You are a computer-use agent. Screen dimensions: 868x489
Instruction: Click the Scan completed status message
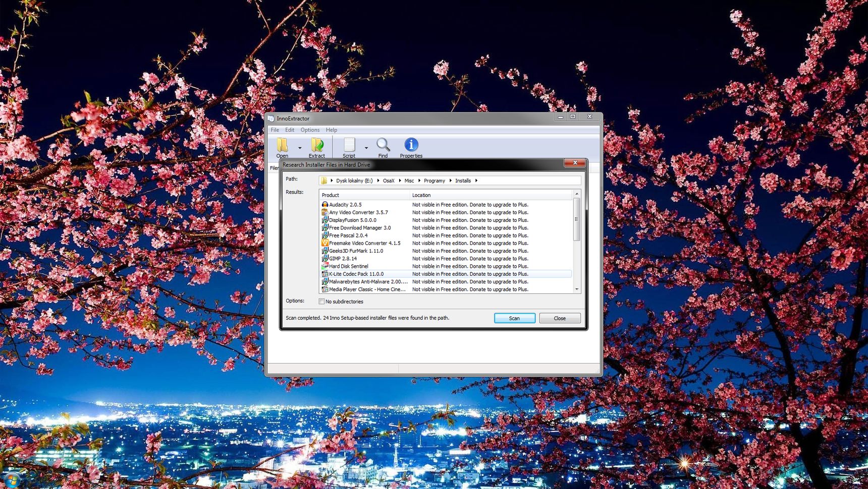pyautogui.click(x=367, y=318)
